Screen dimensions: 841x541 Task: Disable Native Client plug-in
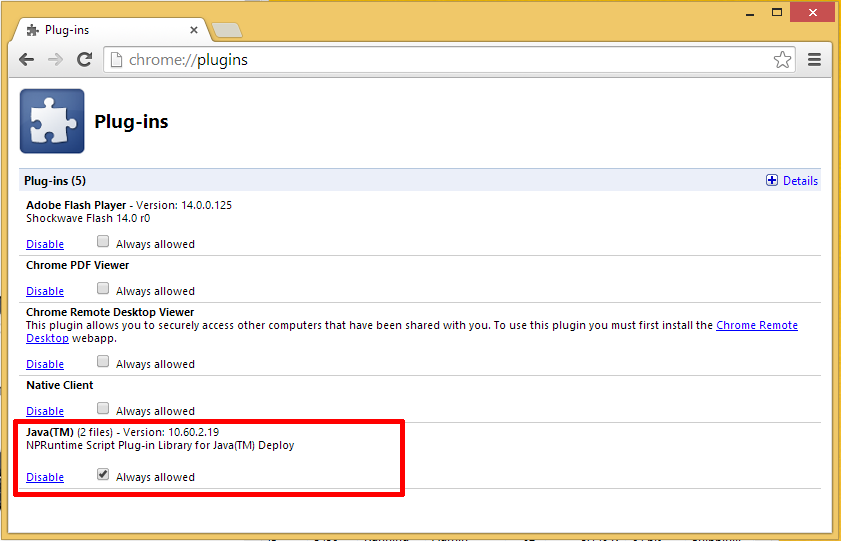point(45,411)
